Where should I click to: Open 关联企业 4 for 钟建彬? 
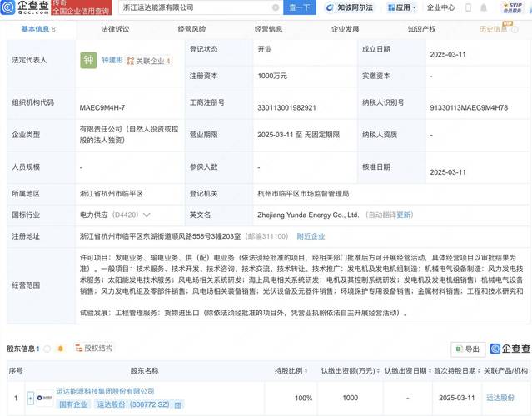(x=148, y=61)
